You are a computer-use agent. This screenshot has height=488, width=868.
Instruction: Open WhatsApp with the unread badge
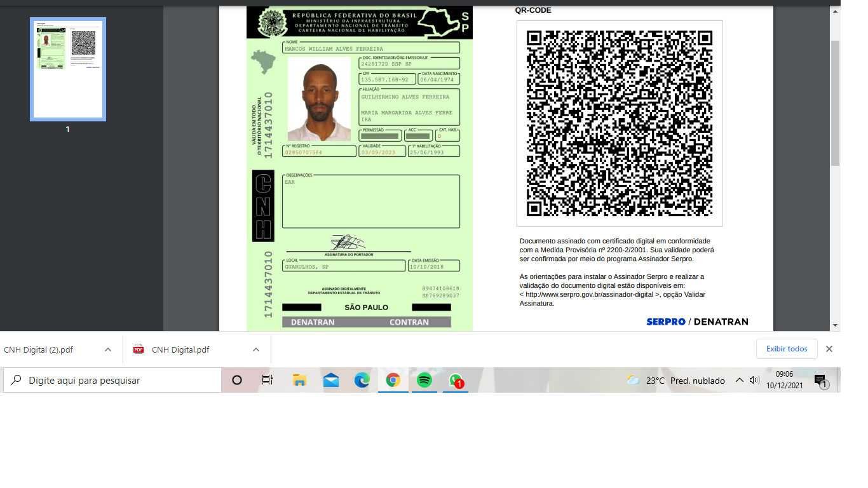point(456,380)
